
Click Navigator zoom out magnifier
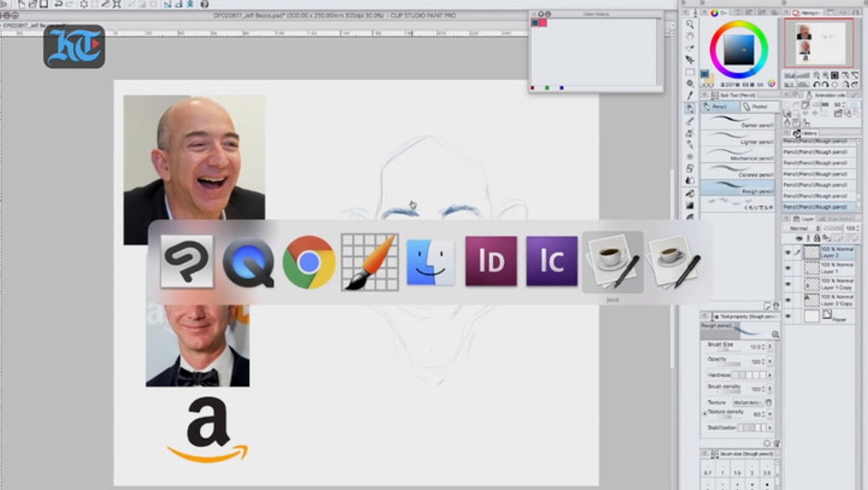[x=816, y=75]
